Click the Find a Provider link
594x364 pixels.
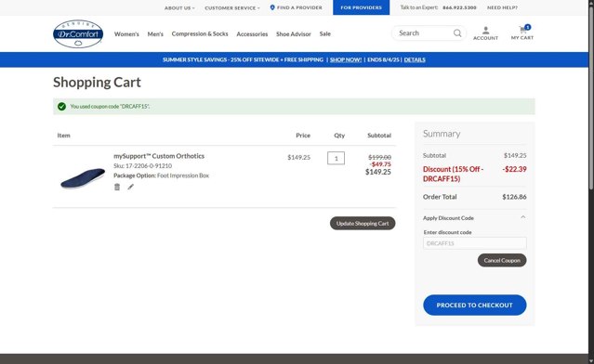(299, 7)
